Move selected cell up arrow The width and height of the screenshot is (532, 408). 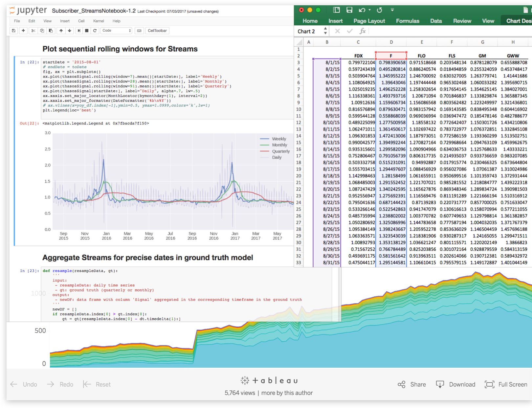[61, 31]
